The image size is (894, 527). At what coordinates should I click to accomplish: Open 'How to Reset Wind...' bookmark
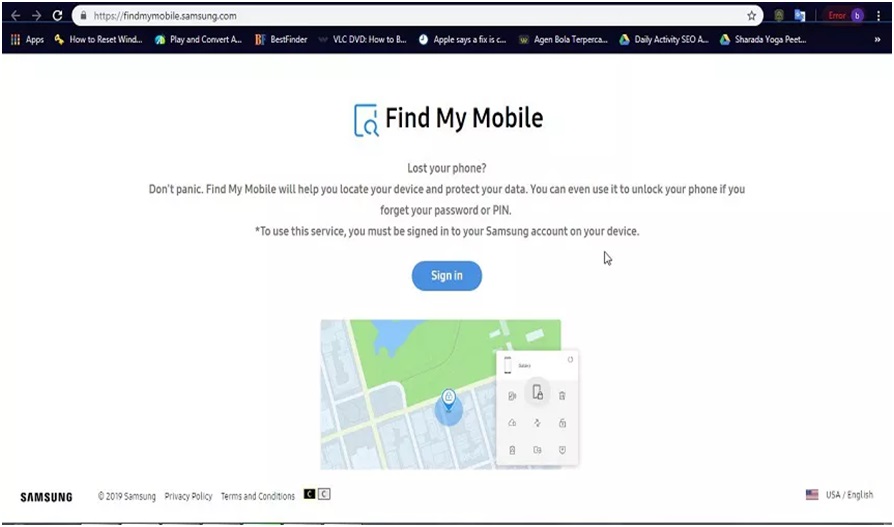99,39
